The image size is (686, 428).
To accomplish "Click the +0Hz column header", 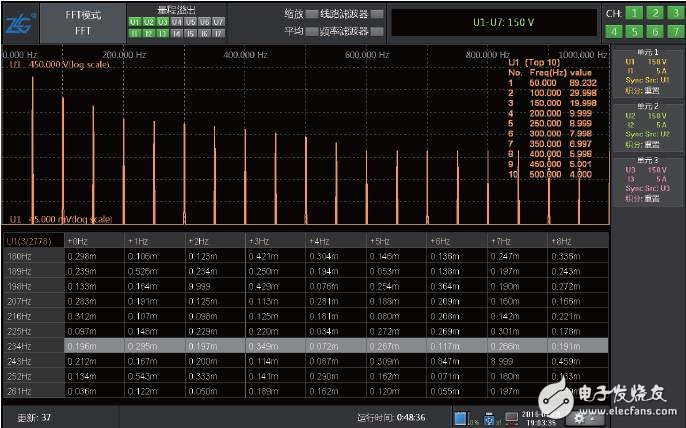I will click(x=94, y=241).
